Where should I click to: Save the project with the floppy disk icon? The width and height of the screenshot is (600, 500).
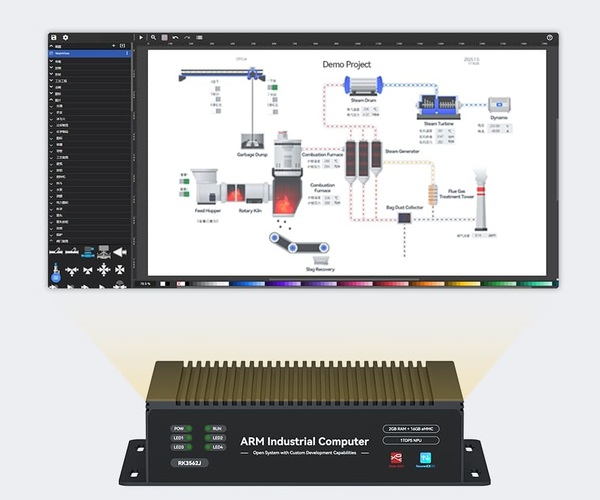pyautogui.click(x=54, y=37)
